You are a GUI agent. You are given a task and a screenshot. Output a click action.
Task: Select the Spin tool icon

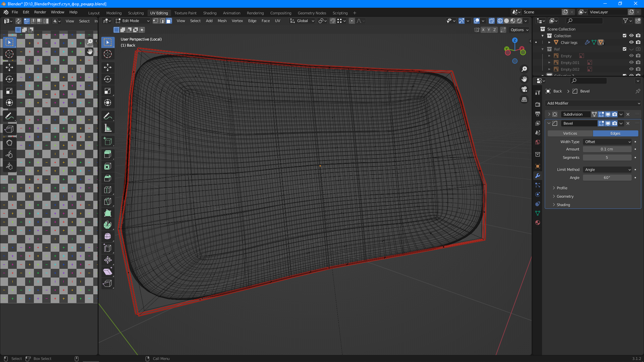(108, 225)
